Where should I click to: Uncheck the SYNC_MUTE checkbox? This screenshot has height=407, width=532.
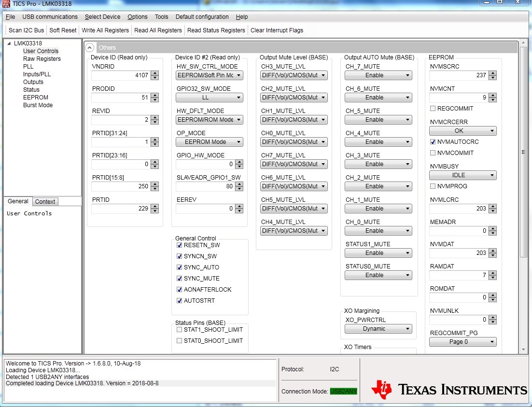coord(180,279)
